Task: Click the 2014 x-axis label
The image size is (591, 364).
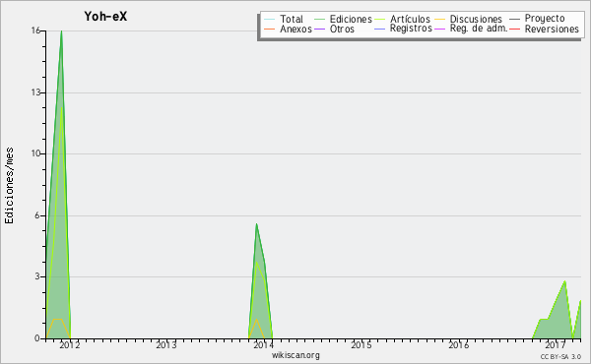Action: (x=263, y=344)
